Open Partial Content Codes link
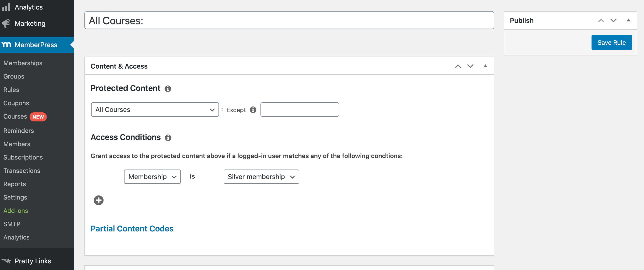This screenshot has height=270, width=644. click(x=132, y=228)
